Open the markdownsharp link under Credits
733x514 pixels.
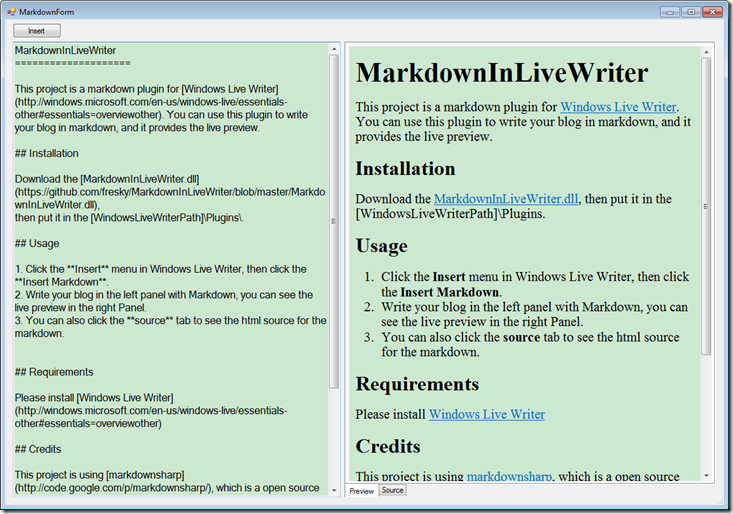[509, 476]
